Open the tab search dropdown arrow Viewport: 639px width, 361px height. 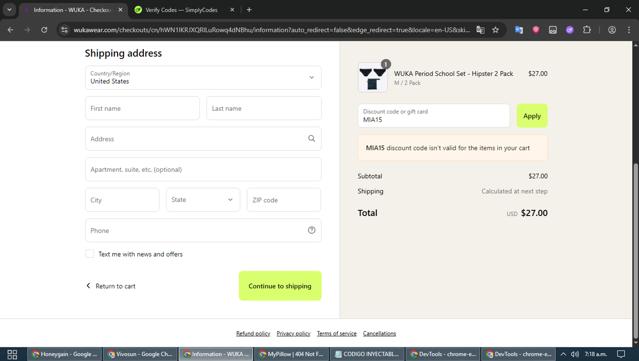pos(9,10)
